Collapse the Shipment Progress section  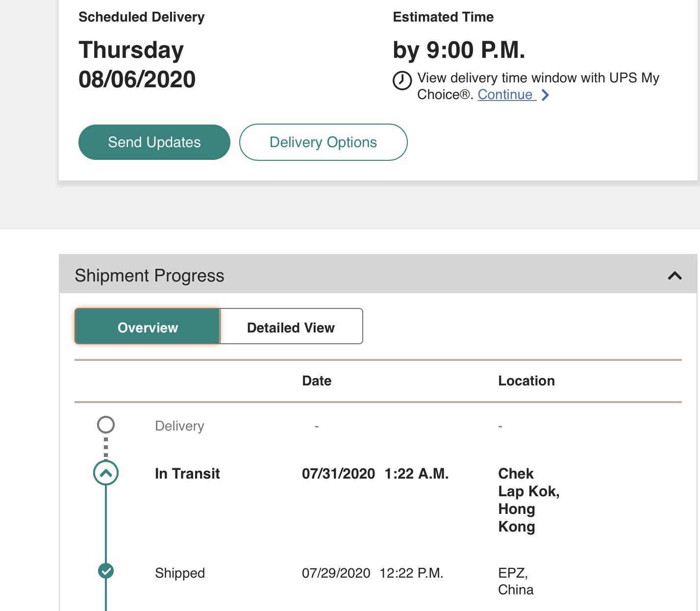click(675, 276)
